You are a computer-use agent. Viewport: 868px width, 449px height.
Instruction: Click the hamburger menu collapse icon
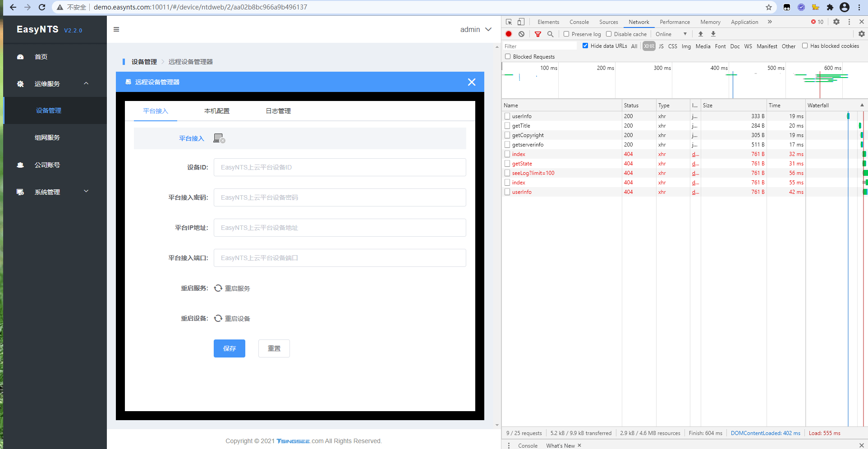pyautogui.click(x=116, y=29)
